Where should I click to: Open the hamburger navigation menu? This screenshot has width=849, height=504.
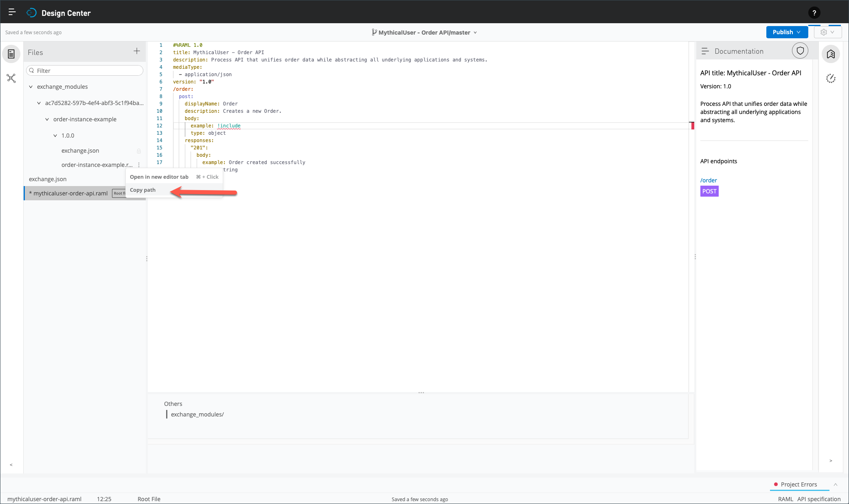tap(12, 12)
